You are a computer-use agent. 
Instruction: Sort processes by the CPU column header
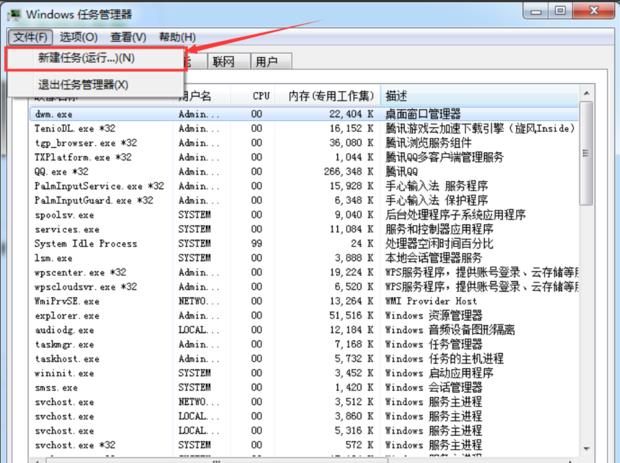click(261, 97)
